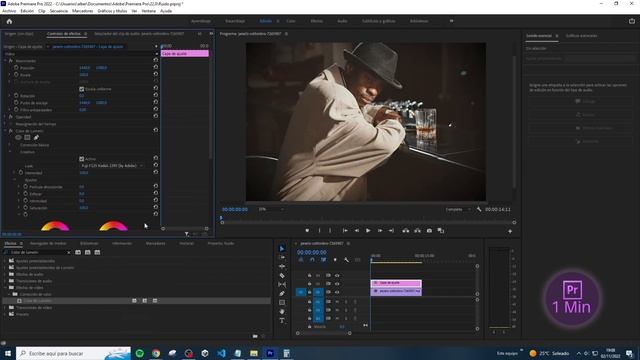The image size is (640, 360).
Task: Open timeline display settings wrench
Action: point(346,260)
